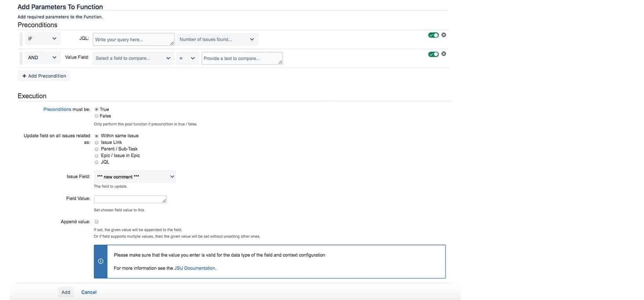644x300 pixels.
Task: Click the info icon in the notice panel
Action: [100, 261]
